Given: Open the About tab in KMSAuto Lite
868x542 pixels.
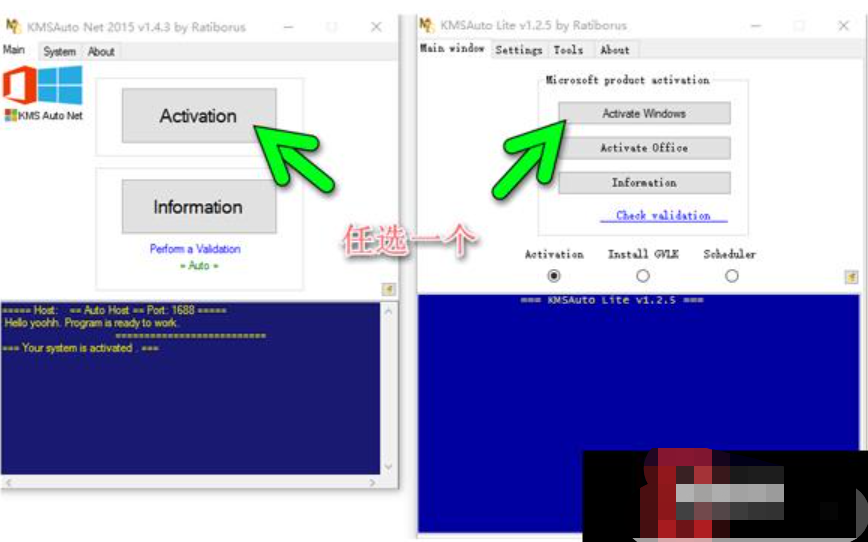Looking at the screenshot, I should (615, 50).
